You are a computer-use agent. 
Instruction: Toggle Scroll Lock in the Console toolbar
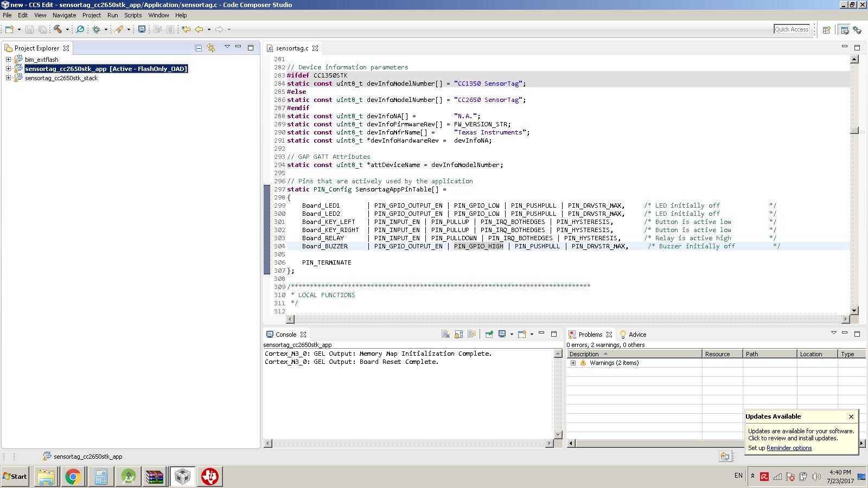459,335
